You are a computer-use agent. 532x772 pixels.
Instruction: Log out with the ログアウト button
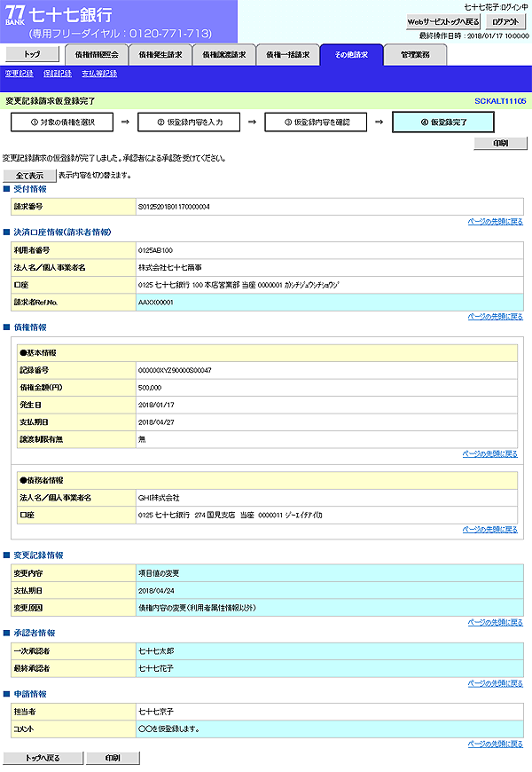505,21
